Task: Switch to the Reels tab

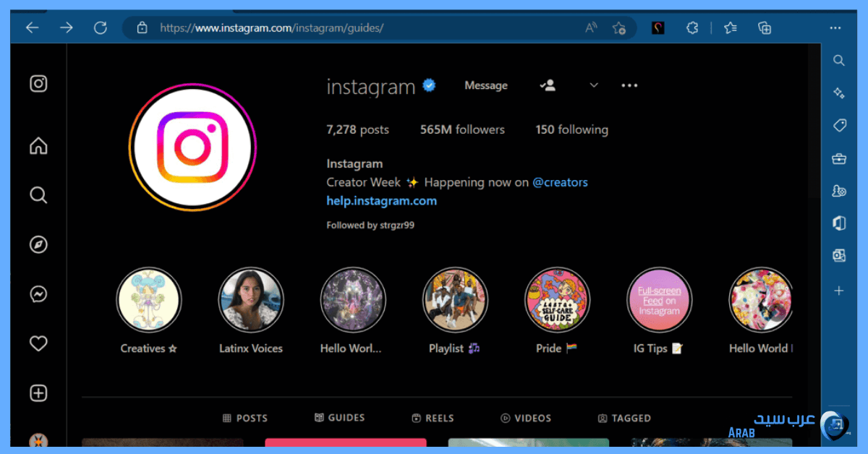Action: pyautogui.click(x=433, y=418)
